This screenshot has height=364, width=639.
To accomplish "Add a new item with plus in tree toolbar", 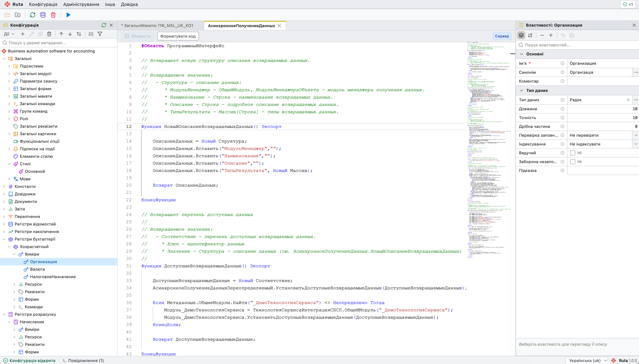I will tap(23, 34).
